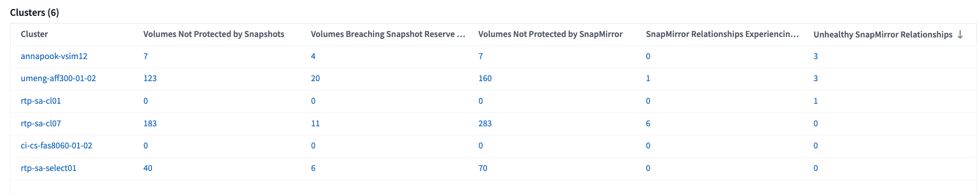Sort by Unhealthy SnapMirror Relationships header
This screenshot has height=195, width=980.
[883, 35]
